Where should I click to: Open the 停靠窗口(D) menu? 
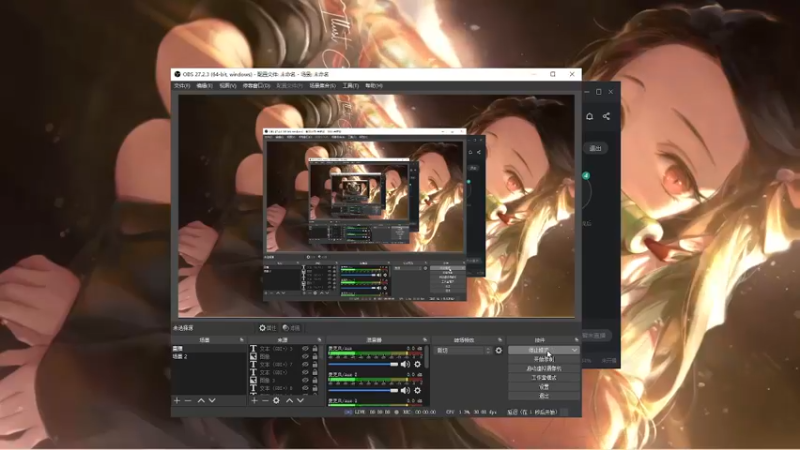pyautogui.click(x=256, y=86)
